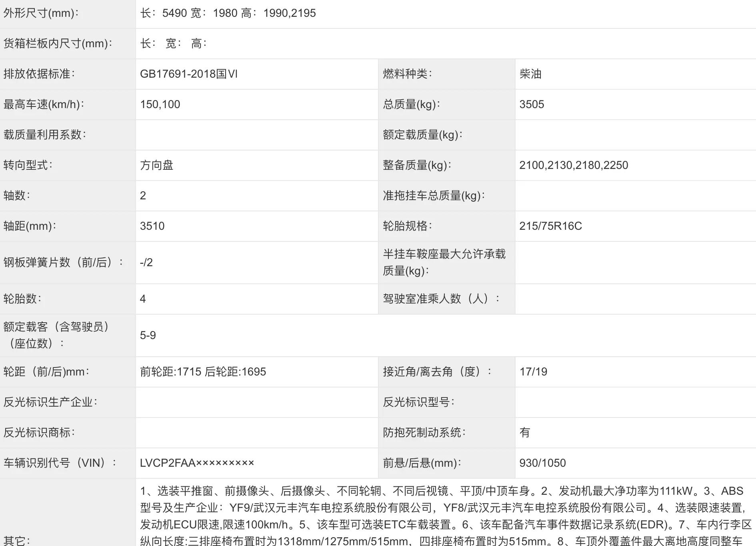Click the 货箱栏板内尺寸(mm) label
The height and width of the screenshot is (546, 756).
click(x=58, y=44)
